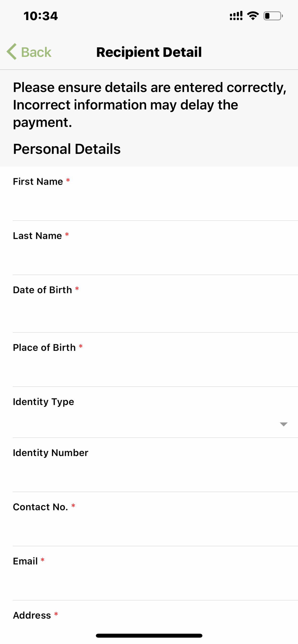Tap the Recipient Detail page title

pos(149,52)
